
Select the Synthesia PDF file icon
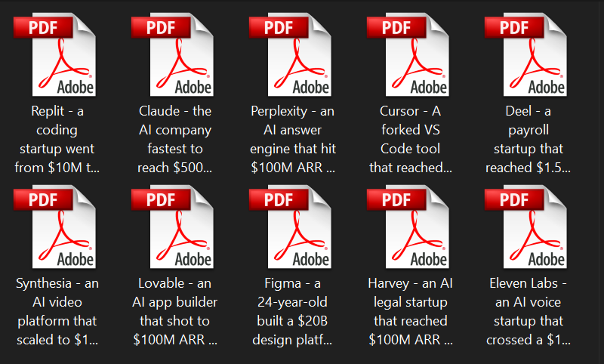coord(54,227)
